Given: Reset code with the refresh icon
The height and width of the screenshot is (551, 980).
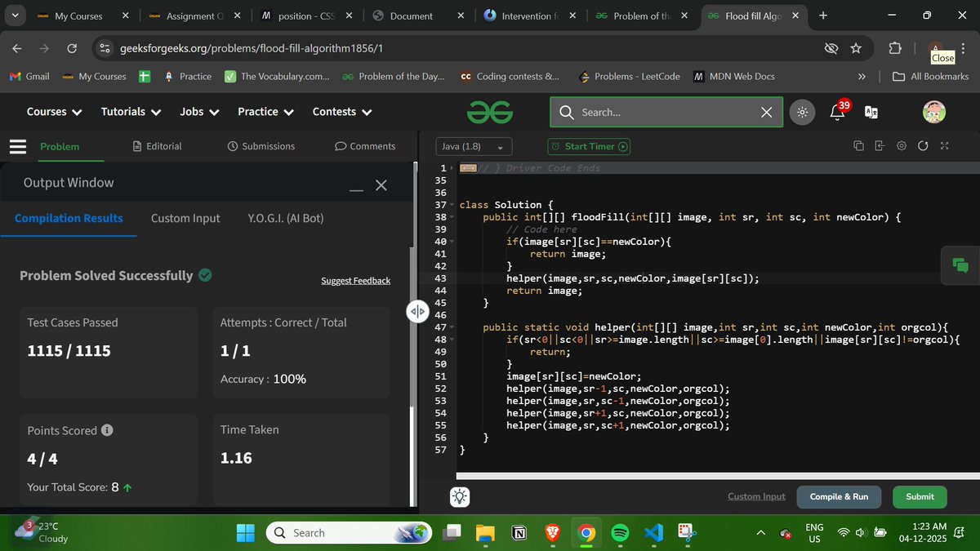Looking at the screenshot, I should pyautogui.click(x=923, y=146).
